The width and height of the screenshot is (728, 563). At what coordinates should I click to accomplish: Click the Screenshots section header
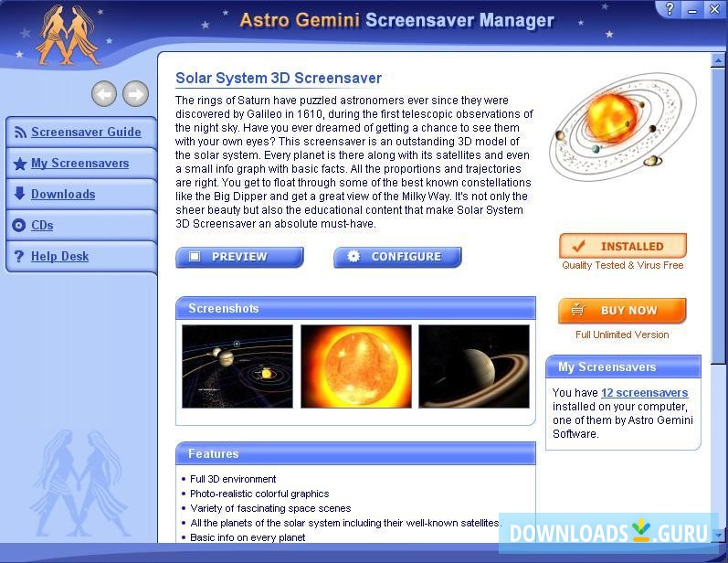[x=355, y=308]
